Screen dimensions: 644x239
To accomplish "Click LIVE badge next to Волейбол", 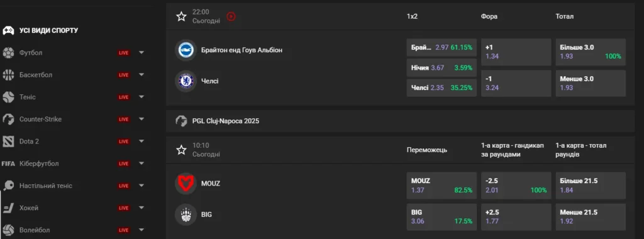I will click(x=124, y=230).
